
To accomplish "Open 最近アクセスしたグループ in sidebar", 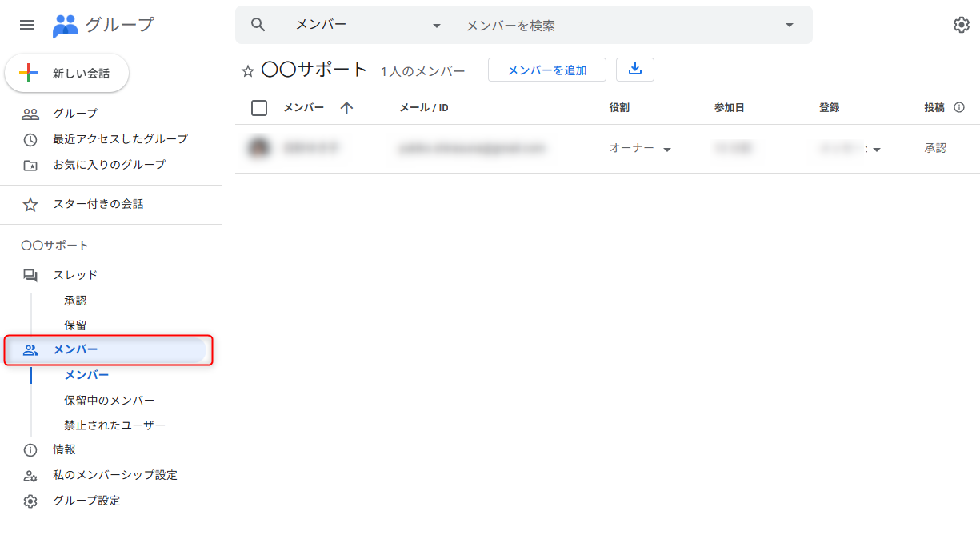I will point(120,139).
